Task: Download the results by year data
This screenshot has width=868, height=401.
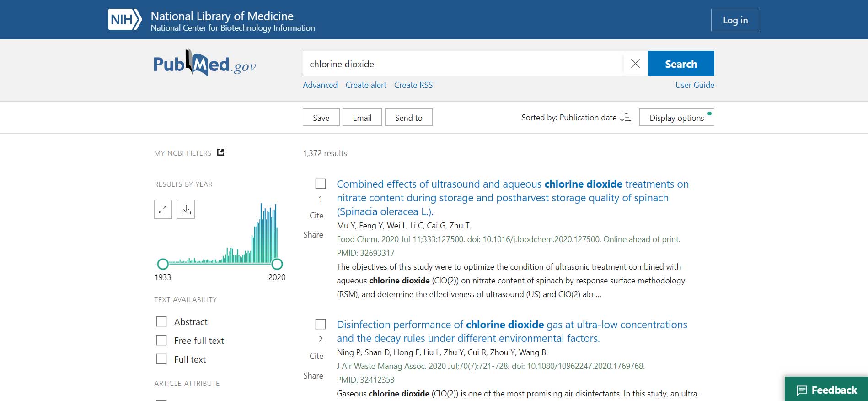Action: [186, 210]
